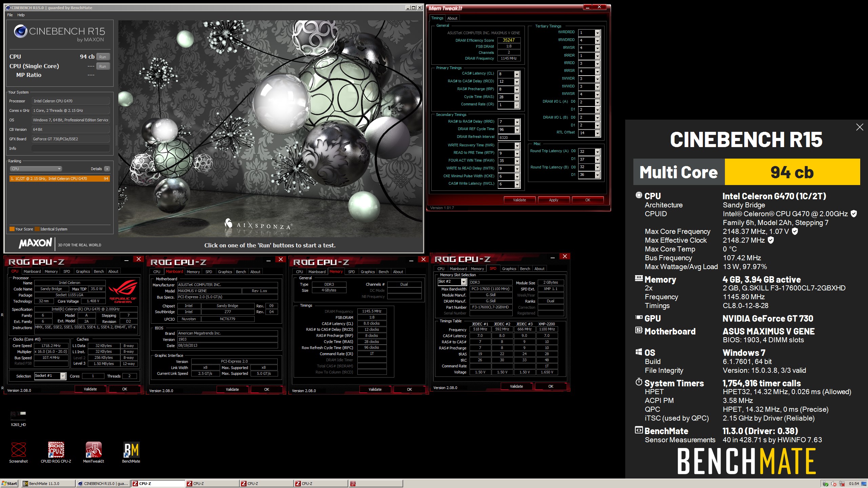Click the System Timers stopwatch icon in BenchMate
This screenshot has width=868, height=488.
639,383
